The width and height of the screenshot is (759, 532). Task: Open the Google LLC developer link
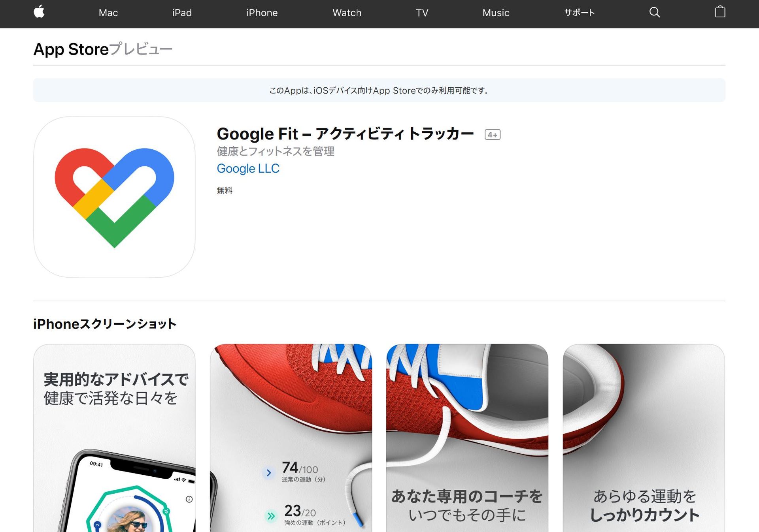[x=248, y=169]
